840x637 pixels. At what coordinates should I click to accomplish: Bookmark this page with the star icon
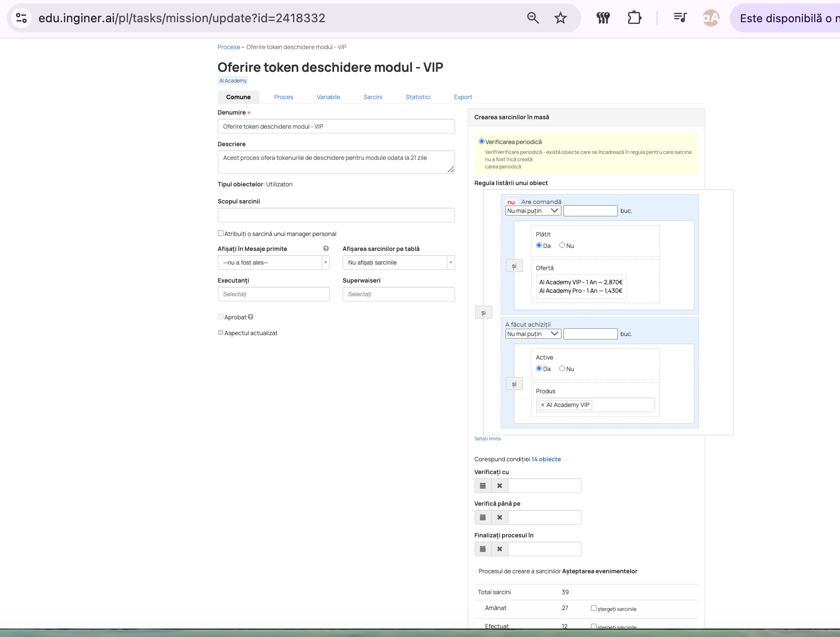click(560, 18)
